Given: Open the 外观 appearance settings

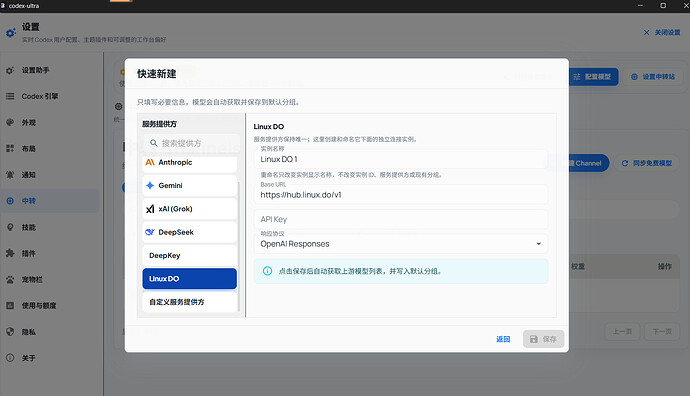Looking at the screenshot, I should [x=50, y=122].
